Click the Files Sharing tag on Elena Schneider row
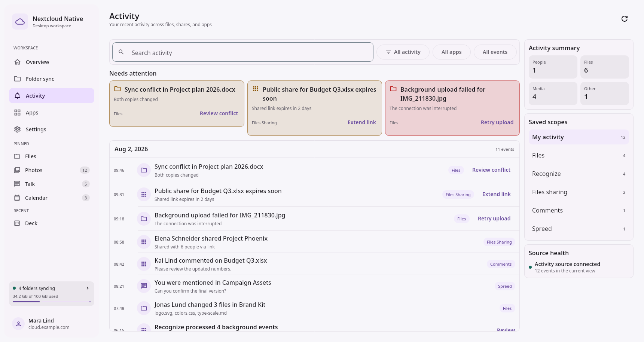 point(499,242)
